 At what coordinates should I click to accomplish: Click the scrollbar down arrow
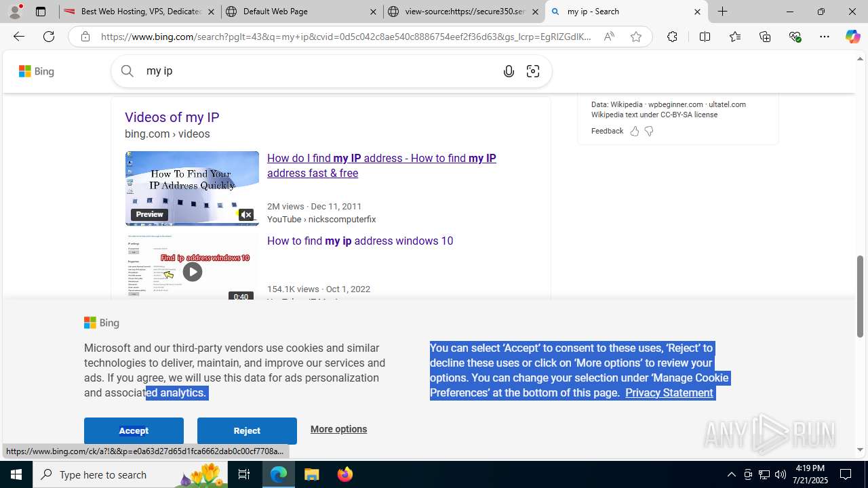(861, 450)
